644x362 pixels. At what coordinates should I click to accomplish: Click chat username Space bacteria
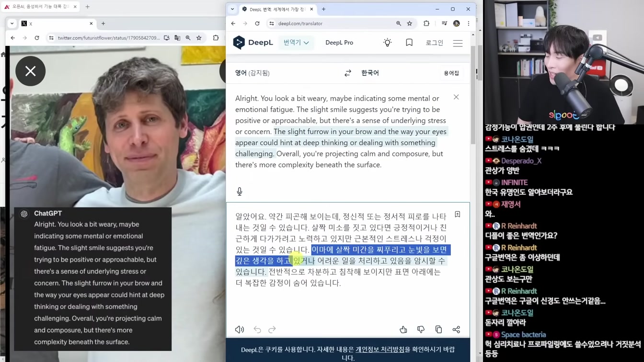coord(523,335)
